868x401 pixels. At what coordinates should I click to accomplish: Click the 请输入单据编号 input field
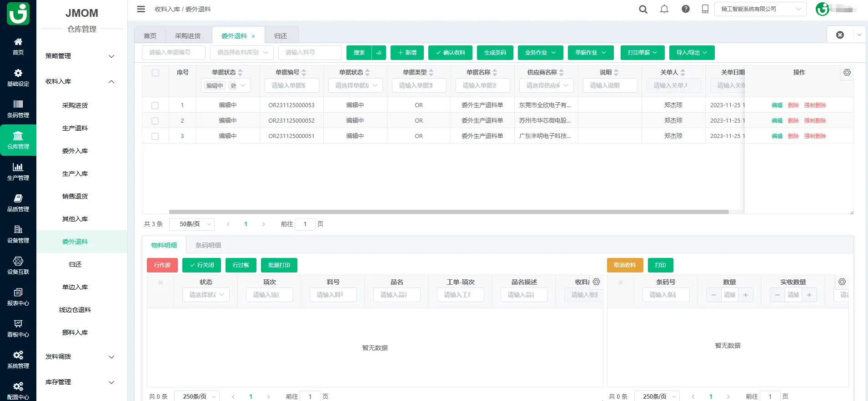point(174,53)
